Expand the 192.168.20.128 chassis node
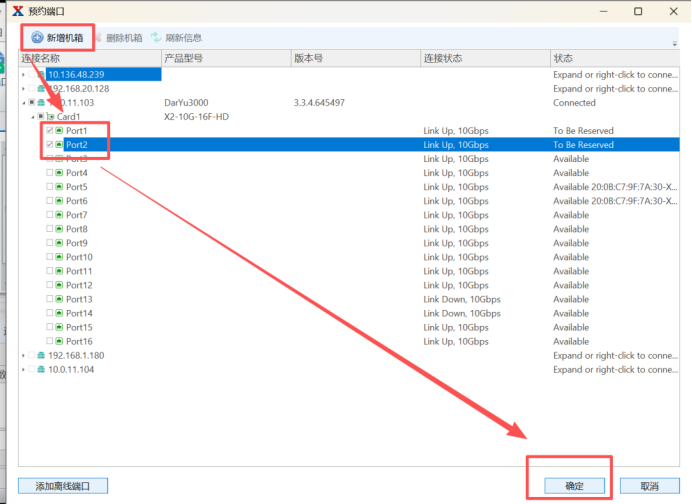This screenshot has width=692, height=504. point(23,89)
